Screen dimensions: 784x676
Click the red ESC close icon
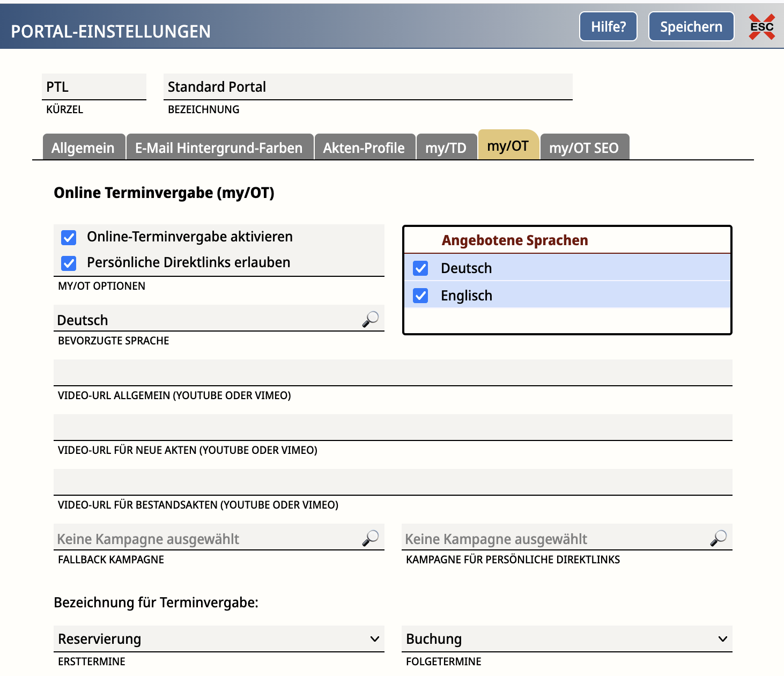pyautogui.click(x=761, y=27)
